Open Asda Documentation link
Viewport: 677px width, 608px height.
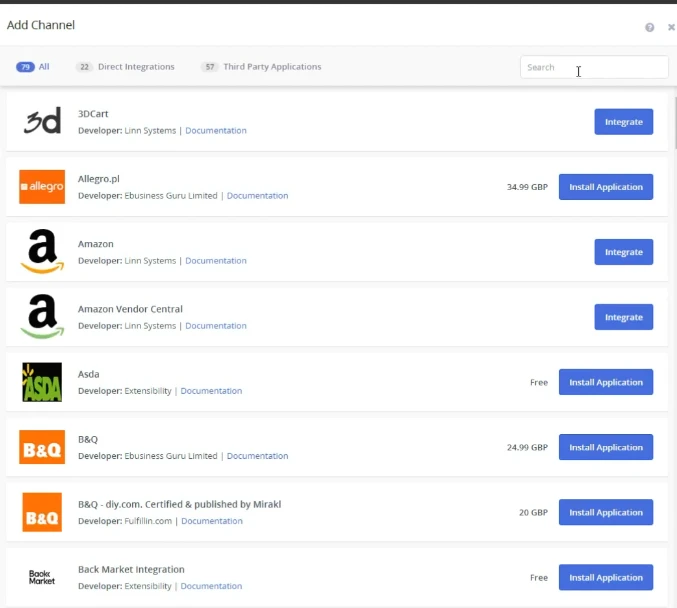point(211,391)
